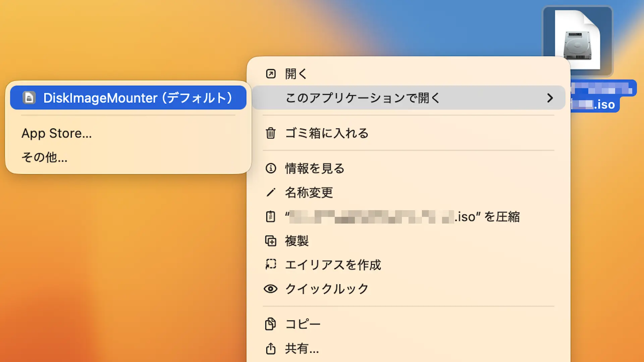This screenshot has width=644, height=362.
Task: Click the zip archive icon for compress
Action: (271, 217)
